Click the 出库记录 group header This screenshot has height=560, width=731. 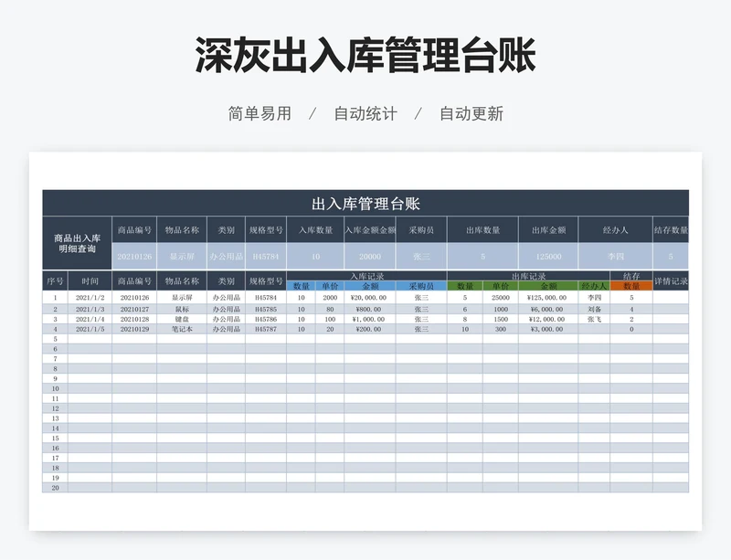(x=528, y=276)
